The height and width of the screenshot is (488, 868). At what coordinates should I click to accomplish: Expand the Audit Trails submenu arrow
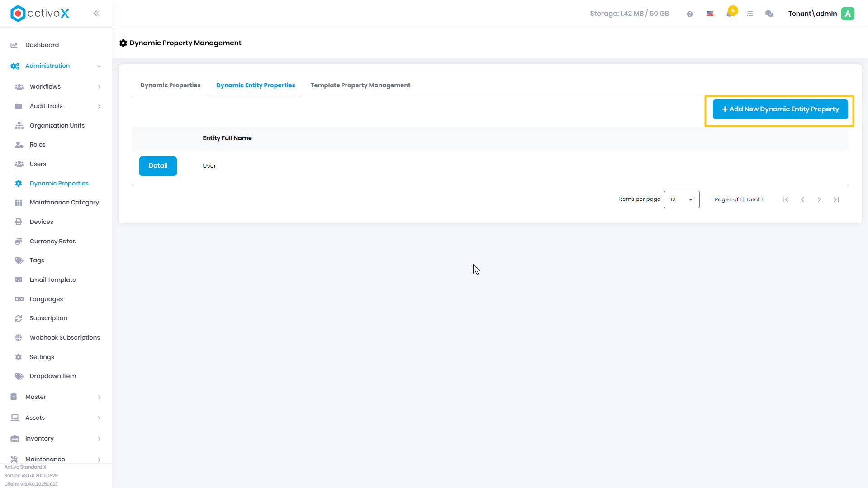(99, 106)
